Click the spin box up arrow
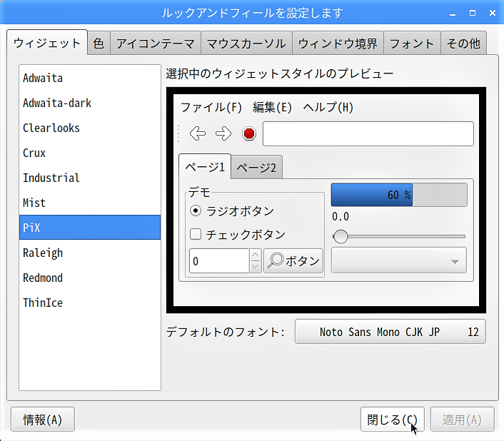Screen dimensions: 504x441 (256, 255)
